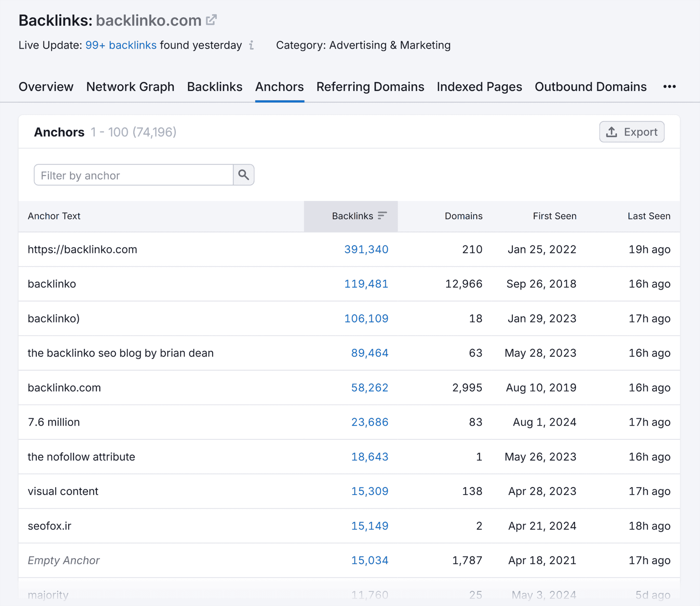
Task: Sort by the Domains column header
Action: point(463,216)
